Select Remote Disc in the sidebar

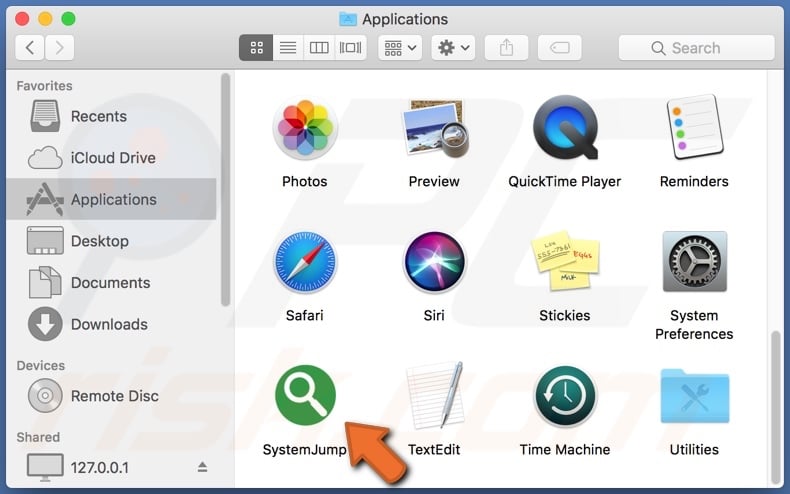[x=111, y=396]
